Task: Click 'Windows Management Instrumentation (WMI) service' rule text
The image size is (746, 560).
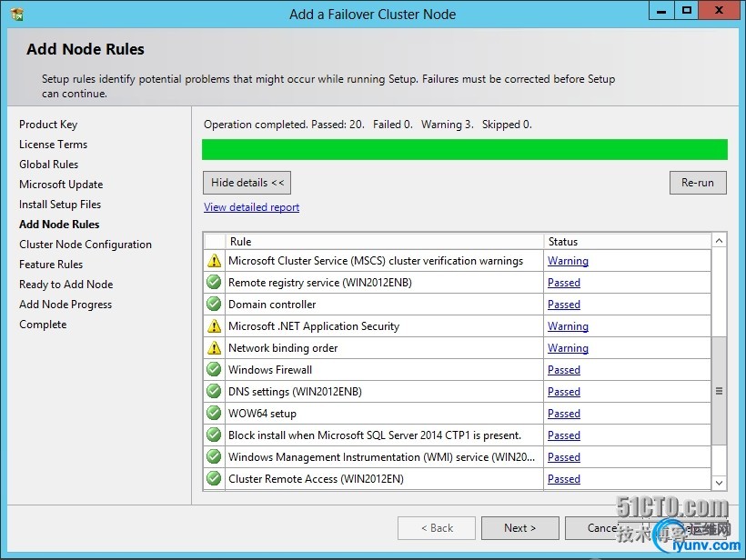Action: click(x=381, y=457)
